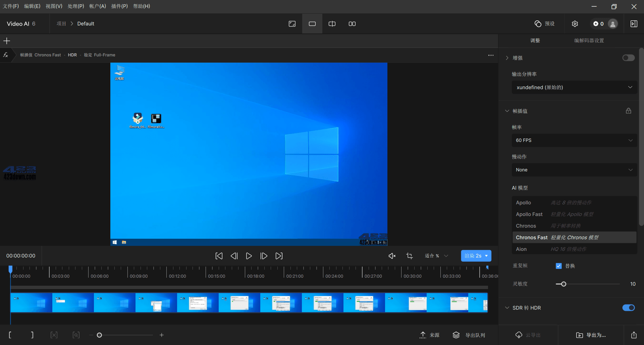Viewport: 644px width, 345px height.
Task: Open the 帮助(H) menu
Action: [x=142, y=6]
